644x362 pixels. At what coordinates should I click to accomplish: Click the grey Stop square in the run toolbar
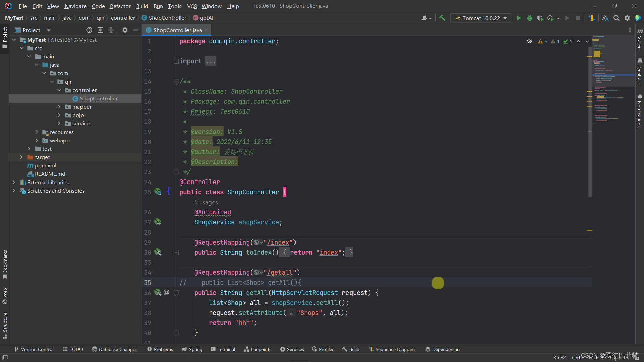point(578,18)
